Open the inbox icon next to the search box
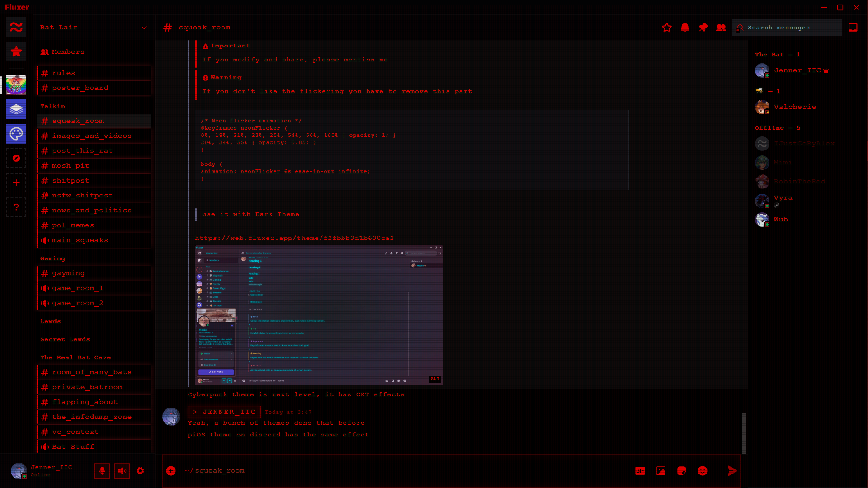This screenshot has width=868, height=488. tap(853, 28)
